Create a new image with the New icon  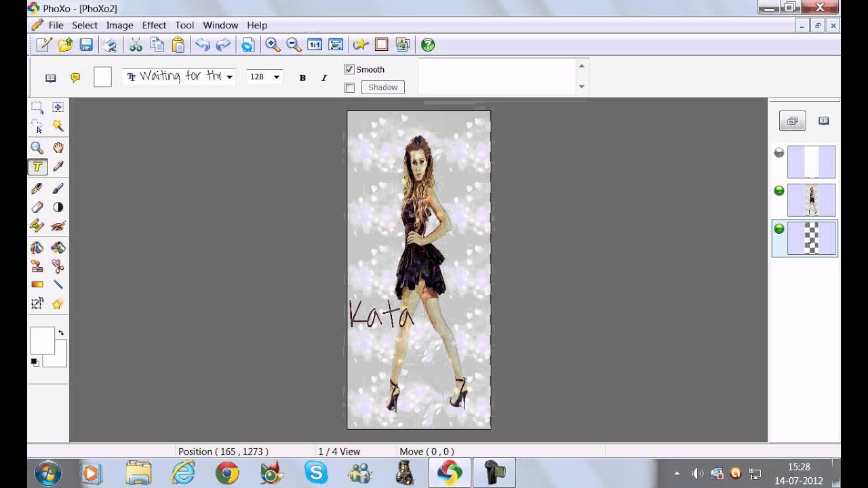pos(44,45)
